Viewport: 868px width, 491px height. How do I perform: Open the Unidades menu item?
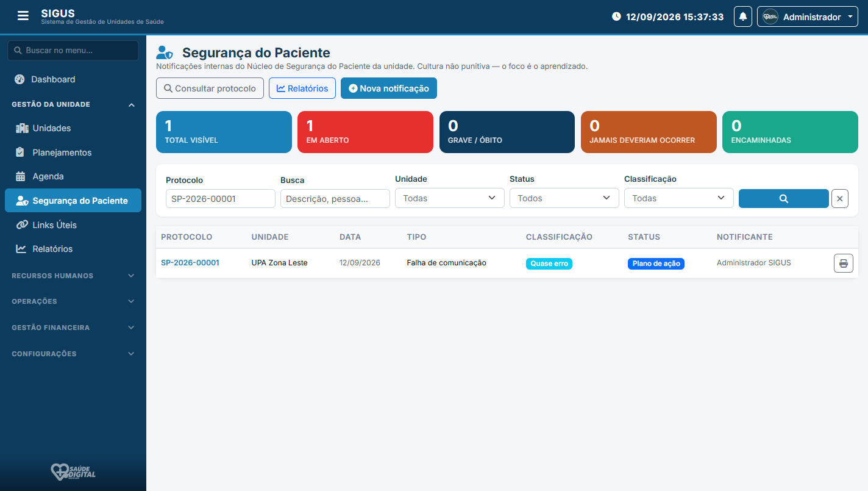73,128
